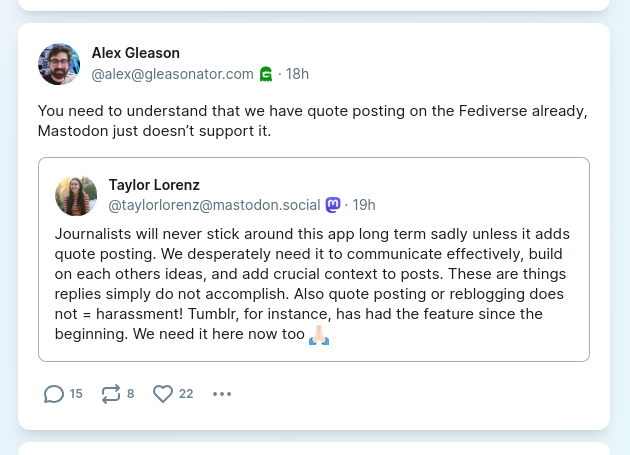Open the @taylorlorenz@mastodon.social handle
The image size is (630, 455).
coord(214,205)
